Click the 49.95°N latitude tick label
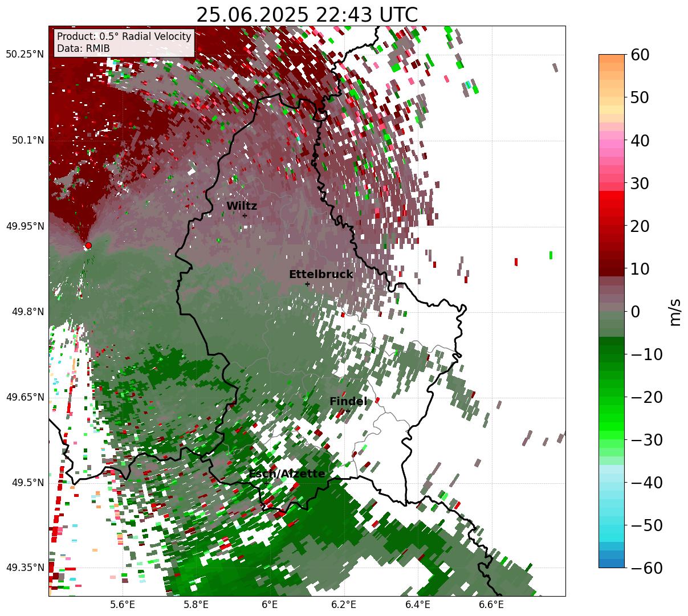Viewport: 688px width, 616px height. point(25,226)
